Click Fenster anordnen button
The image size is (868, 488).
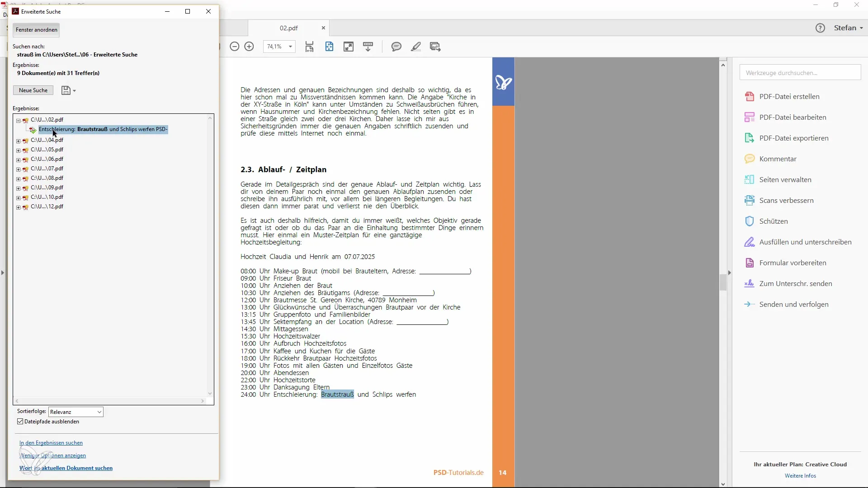37,30
